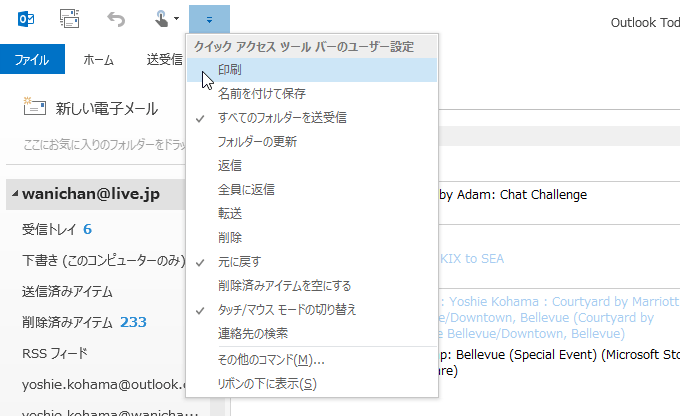Switch to the ホーム ribbon tab
This screenshot has height=416, width=680.
(x=98, y=59)
